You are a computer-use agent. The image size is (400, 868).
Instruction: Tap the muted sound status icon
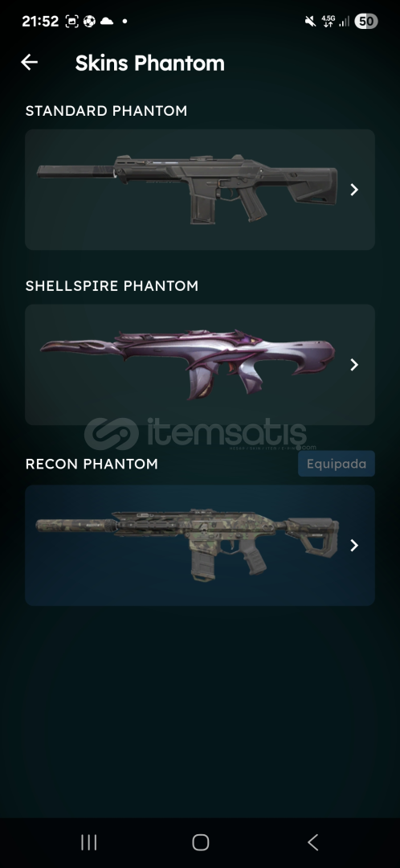point(310,22)
